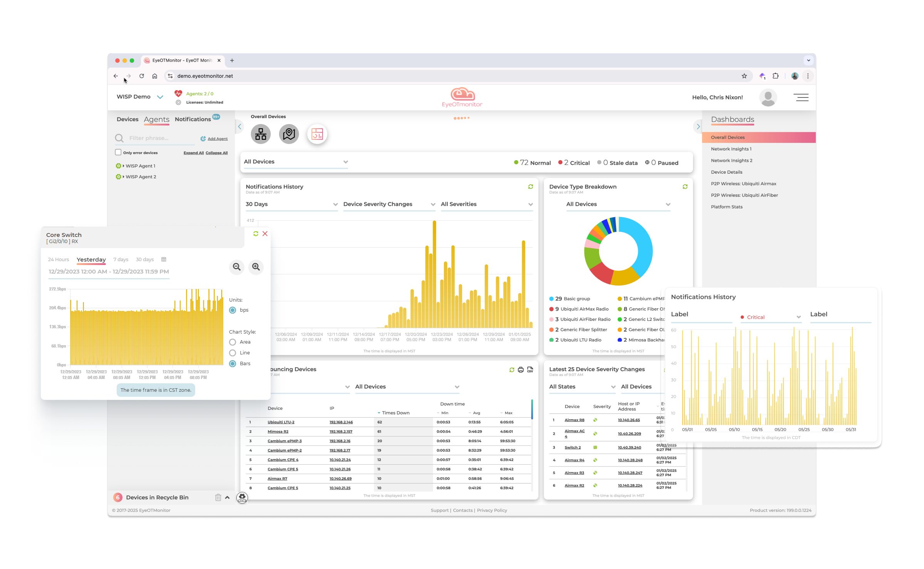Switch to the Notifications tab
This screenshot has height=569, width=924.
(x=193, y=119)
